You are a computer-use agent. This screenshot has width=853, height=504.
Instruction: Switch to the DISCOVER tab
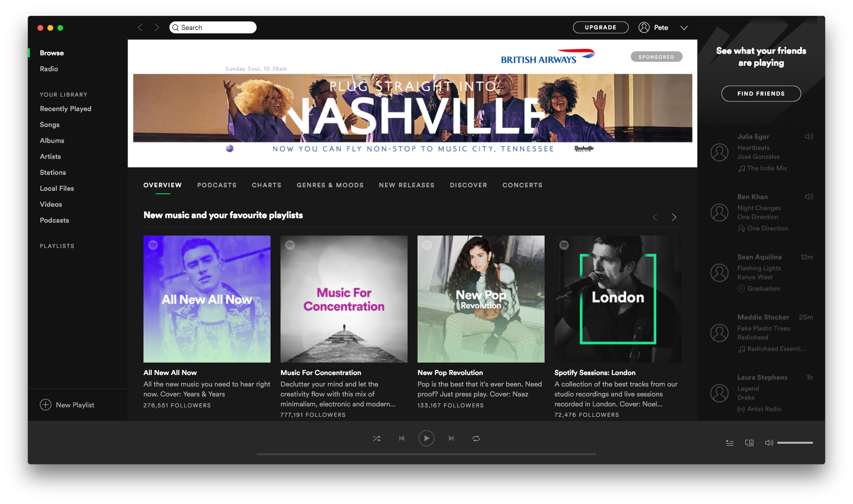tap(468, 185)
